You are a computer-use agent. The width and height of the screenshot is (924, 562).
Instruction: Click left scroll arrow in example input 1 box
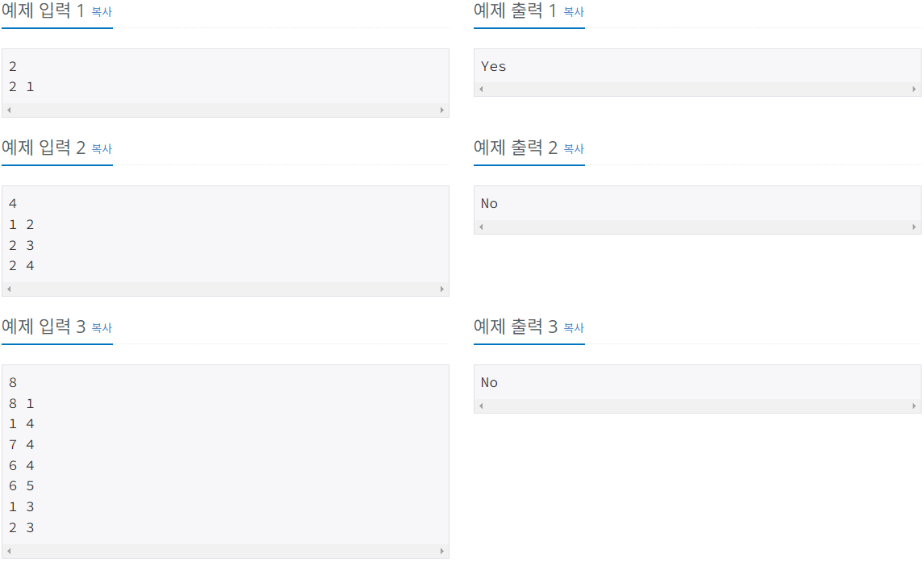coord(9,110)
